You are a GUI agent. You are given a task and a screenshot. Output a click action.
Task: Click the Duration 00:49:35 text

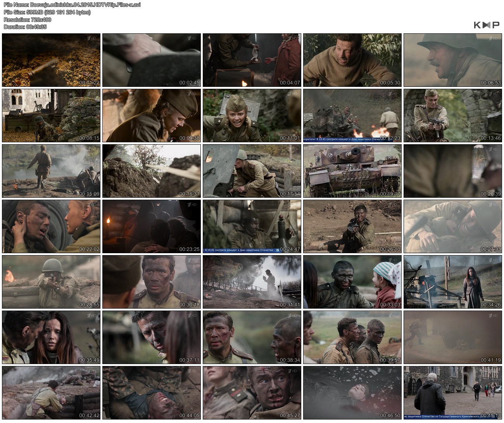(25, 27)
